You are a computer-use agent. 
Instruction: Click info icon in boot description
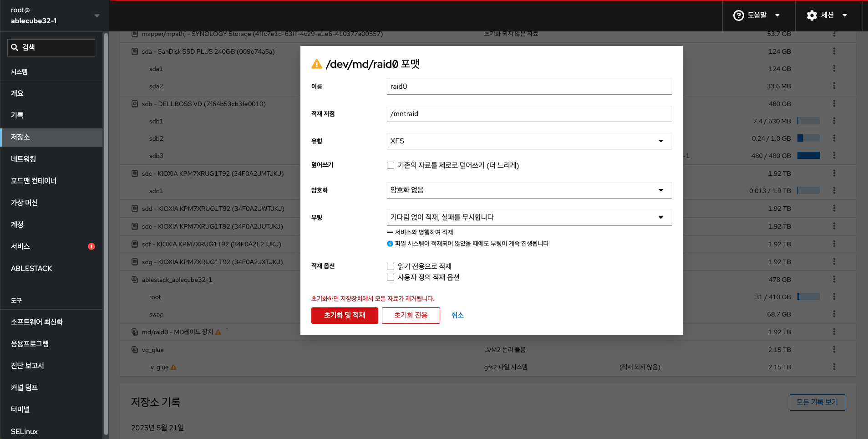390,244
